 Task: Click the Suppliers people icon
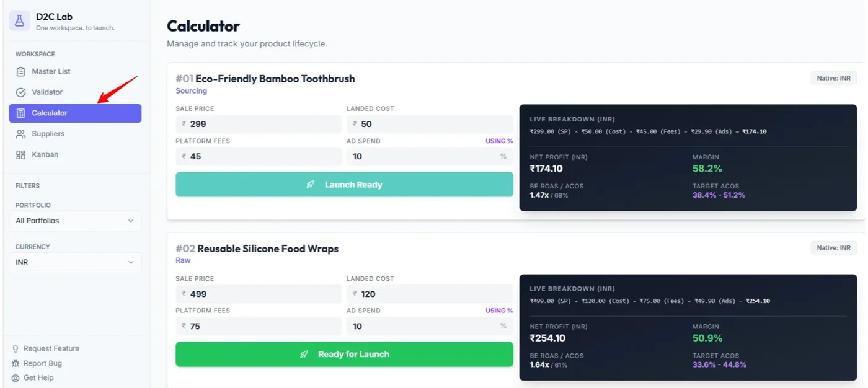point(21,134)
